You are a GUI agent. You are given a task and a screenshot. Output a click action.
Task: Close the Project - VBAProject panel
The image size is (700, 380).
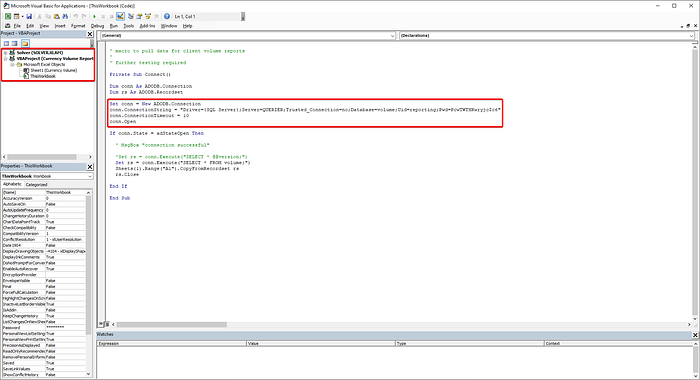pos(90,34)
